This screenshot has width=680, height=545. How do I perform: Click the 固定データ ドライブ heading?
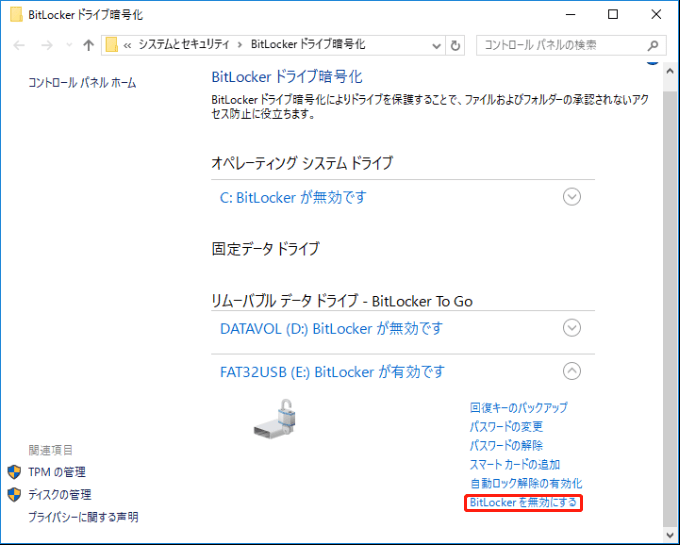click(x=265, y=249)
